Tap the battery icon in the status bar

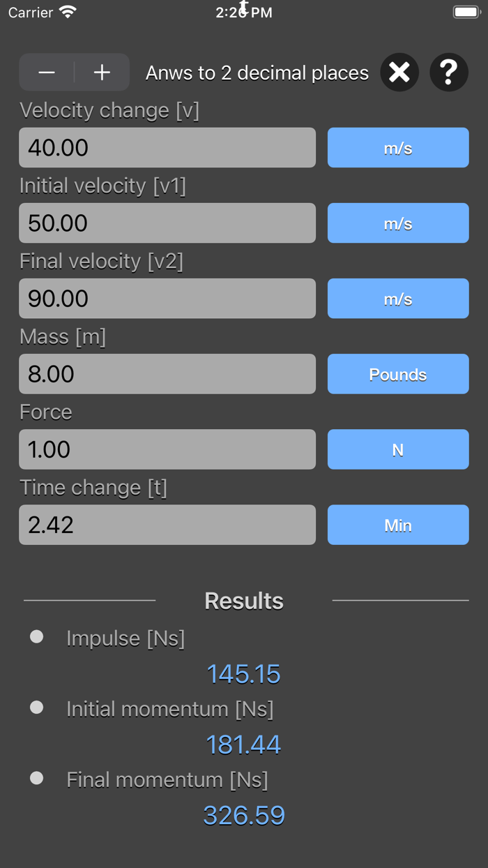[x=465, y=11]
